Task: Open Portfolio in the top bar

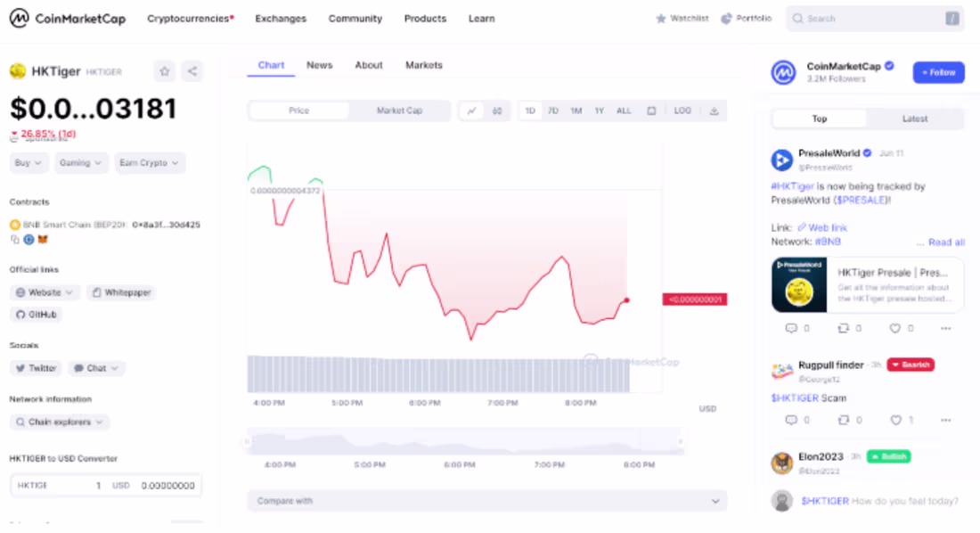Action: [x=747, y=18]
